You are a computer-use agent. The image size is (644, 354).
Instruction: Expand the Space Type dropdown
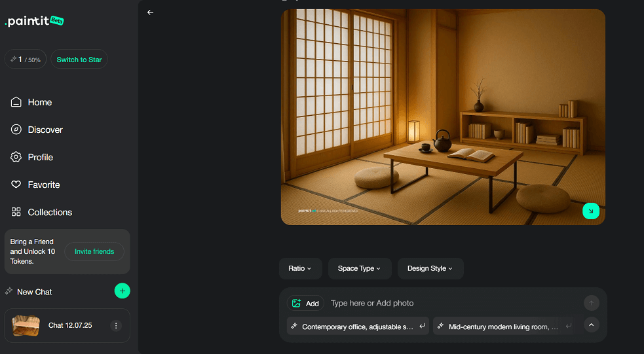click(x=359, y=268)
